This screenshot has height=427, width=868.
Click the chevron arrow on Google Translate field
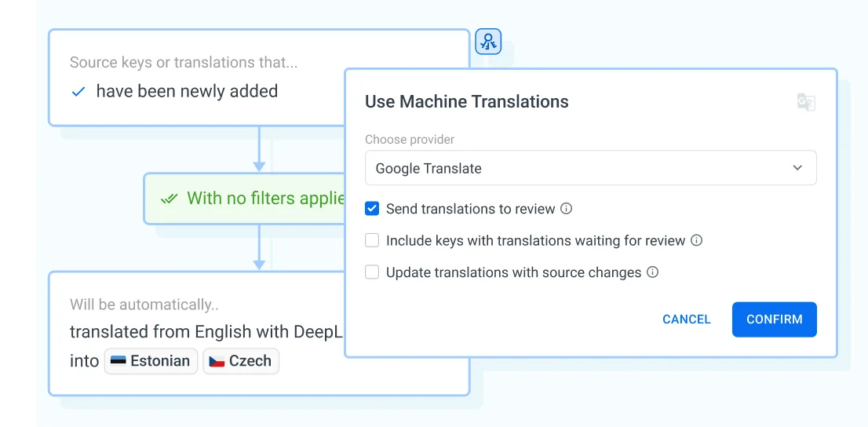coord(797,168)
